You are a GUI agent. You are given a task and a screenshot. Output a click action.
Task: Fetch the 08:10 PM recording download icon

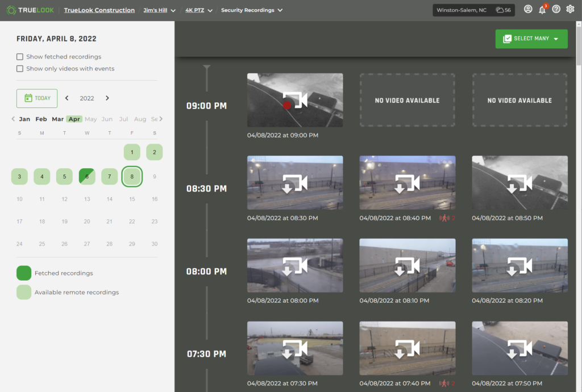tap(407, 266)
